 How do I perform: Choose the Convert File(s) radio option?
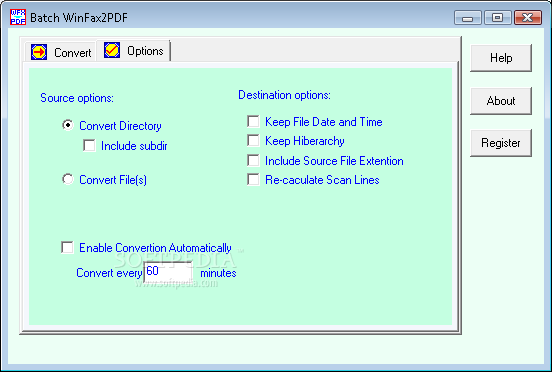(x=68, y=179)
